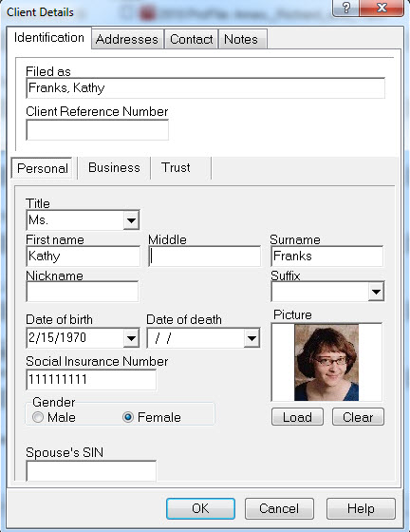Click the Cancel button

[279, 508]
